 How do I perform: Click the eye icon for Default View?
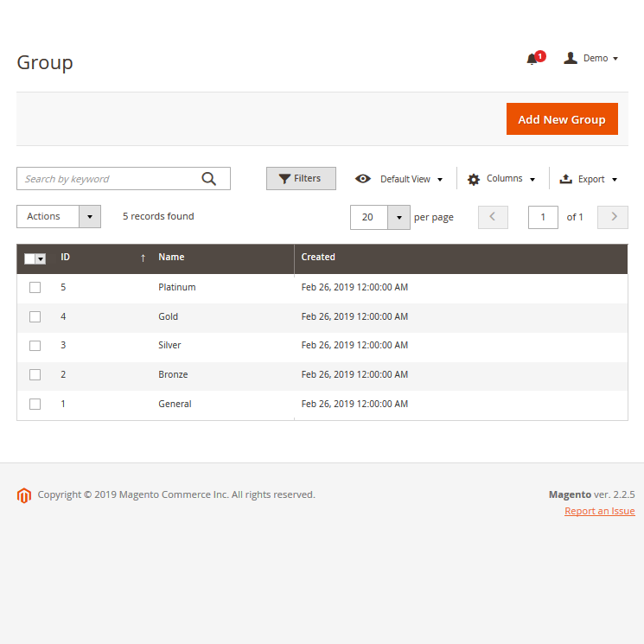click(363, 179)
